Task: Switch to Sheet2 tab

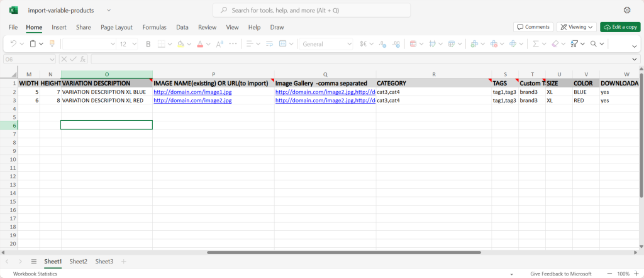Action: (78, 261)
